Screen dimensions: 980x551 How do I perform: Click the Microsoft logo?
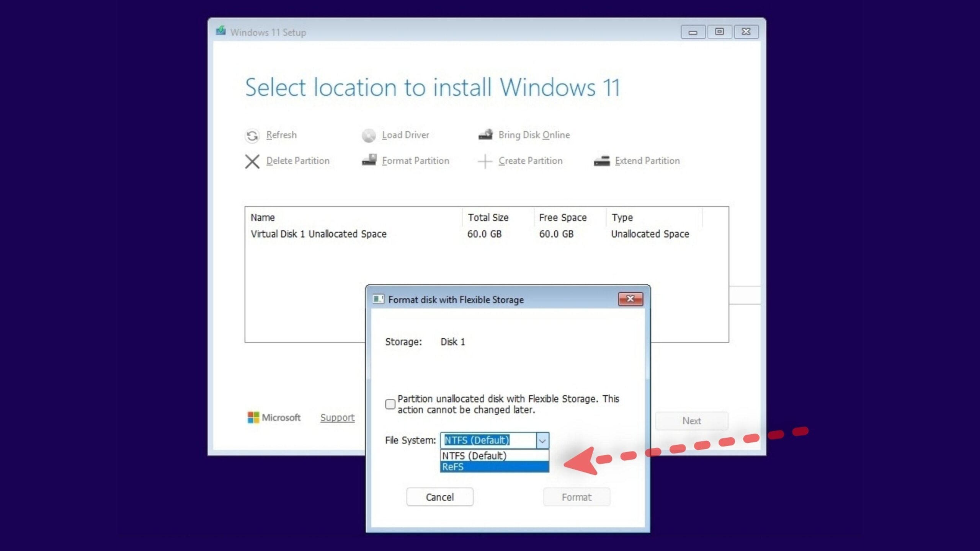274,417
